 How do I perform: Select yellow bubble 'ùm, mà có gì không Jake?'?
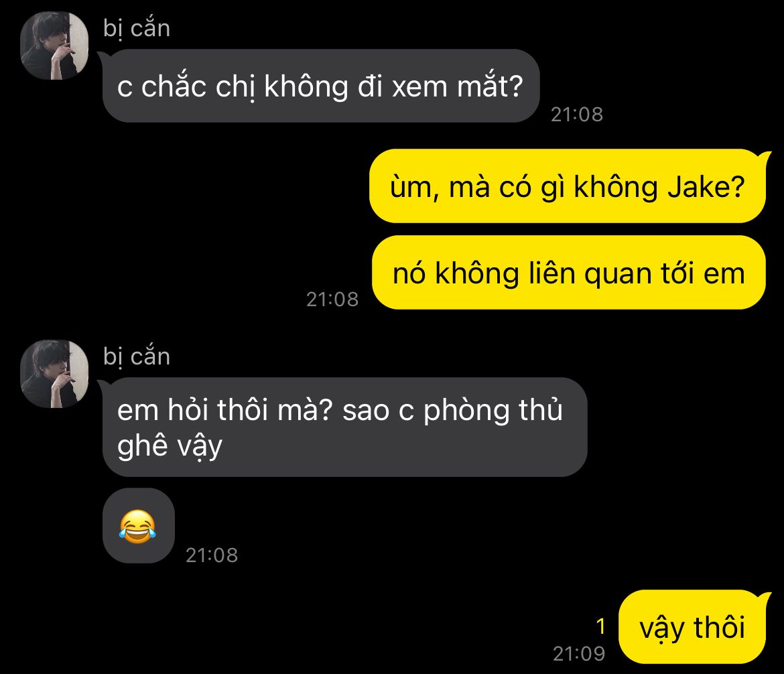tap(568, 186)
